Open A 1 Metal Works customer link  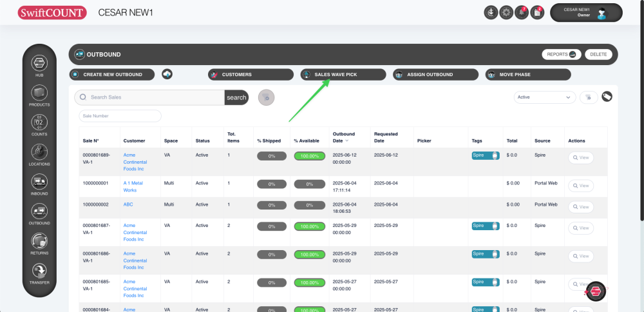(133, 187)
